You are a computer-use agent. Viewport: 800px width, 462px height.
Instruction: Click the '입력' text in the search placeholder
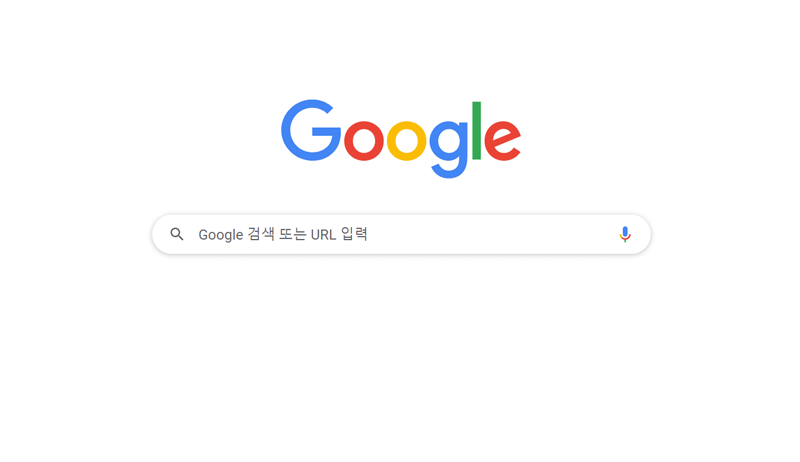click(354, 234)
